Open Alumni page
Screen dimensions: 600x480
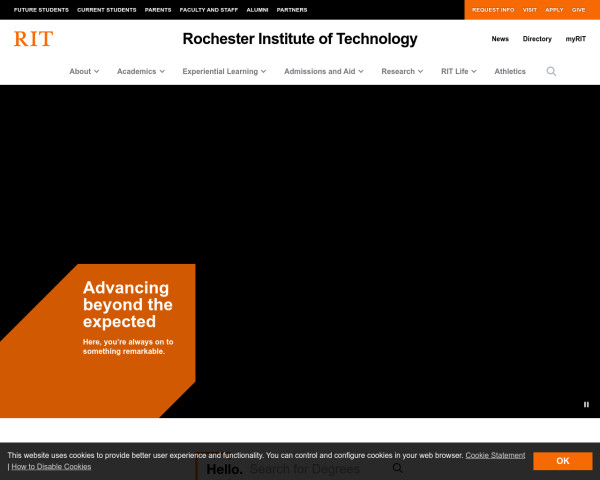point(257,10)
